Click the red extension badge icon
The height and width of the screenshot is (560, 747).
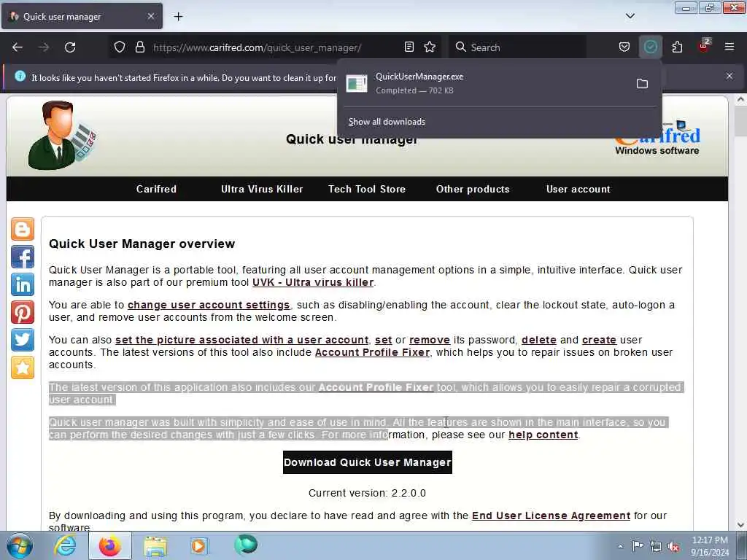pos(704,46)
